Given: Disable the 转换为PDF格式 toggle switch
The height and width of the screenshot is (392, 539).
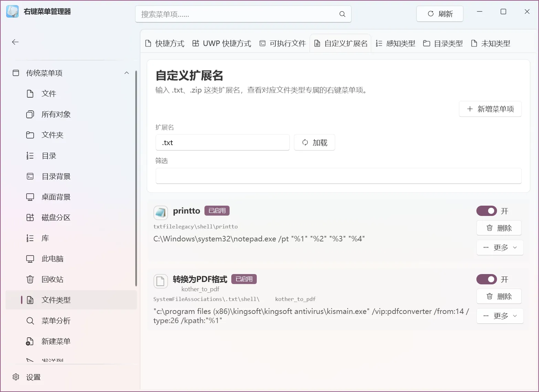Looking at the screenshot, I should (x=486, y=279).
